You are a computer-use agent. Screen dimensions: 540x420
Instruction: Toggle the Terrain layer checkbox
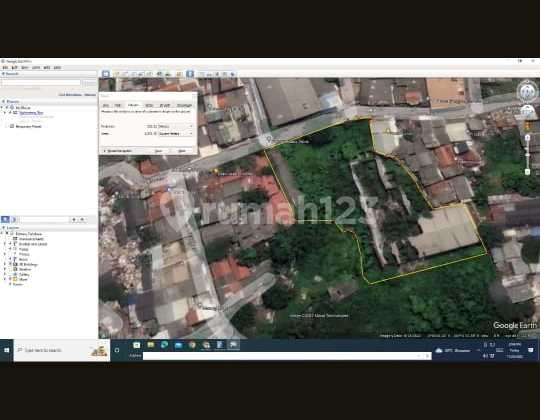10,284
